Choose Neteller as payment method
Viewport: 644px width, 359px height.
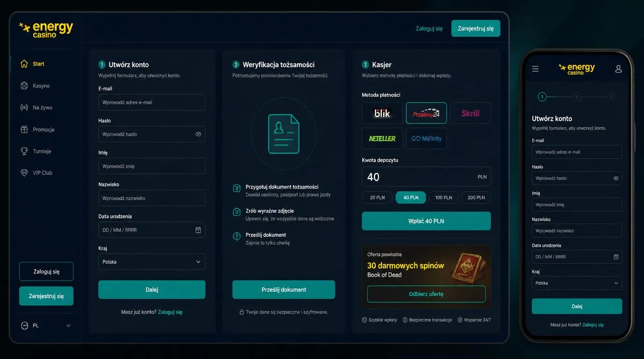pos(382,138)
